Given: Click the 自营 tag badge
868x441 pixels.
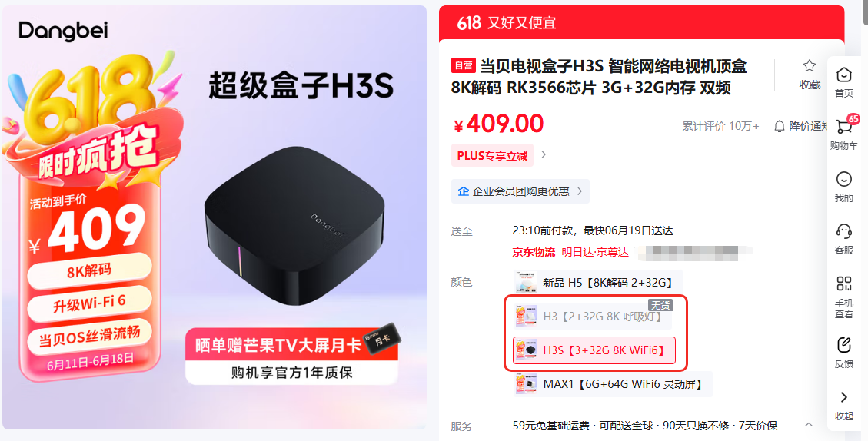Looking at the screenshot, I should (464, 65).
